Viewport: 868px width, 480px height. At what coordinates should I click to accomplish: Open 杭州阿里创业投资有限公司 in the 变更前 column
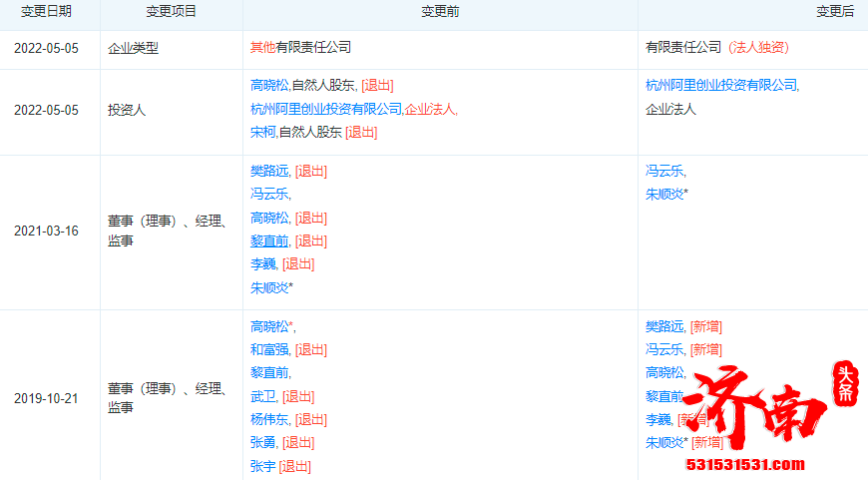(x=325, y=109)
